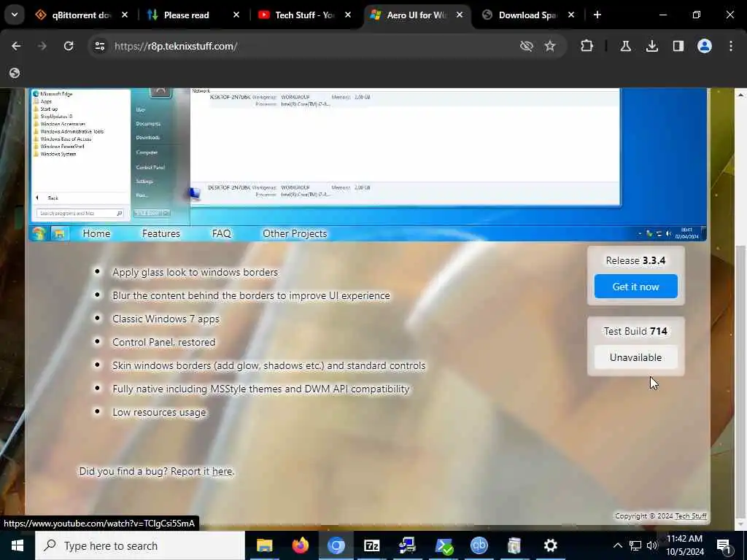
Task: Click 'Low resources usage' text
Action: (x=159, y=413)
